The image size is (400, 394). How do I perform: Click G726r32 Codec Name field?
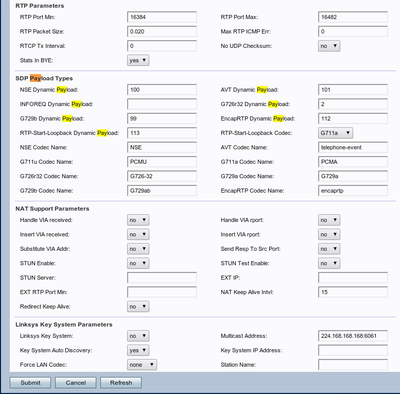[x=162, y=176]
